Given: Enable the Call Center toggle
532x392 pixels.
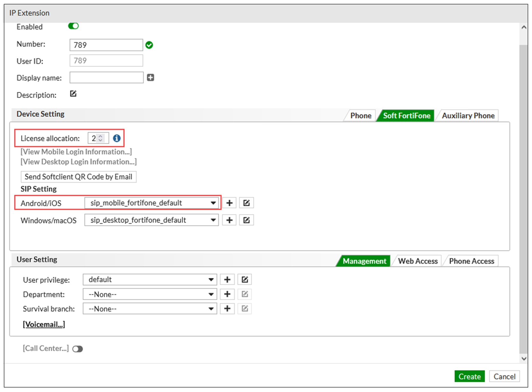Looking at the screenshot, I should tap(78, 349).
